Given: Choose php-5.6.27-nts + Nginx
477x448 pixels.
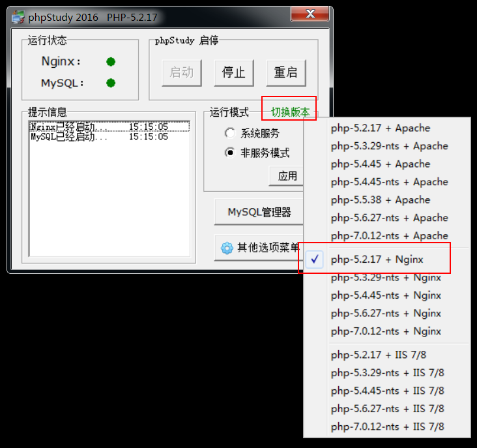Looking at the screenshot, I should coord(387,314).
